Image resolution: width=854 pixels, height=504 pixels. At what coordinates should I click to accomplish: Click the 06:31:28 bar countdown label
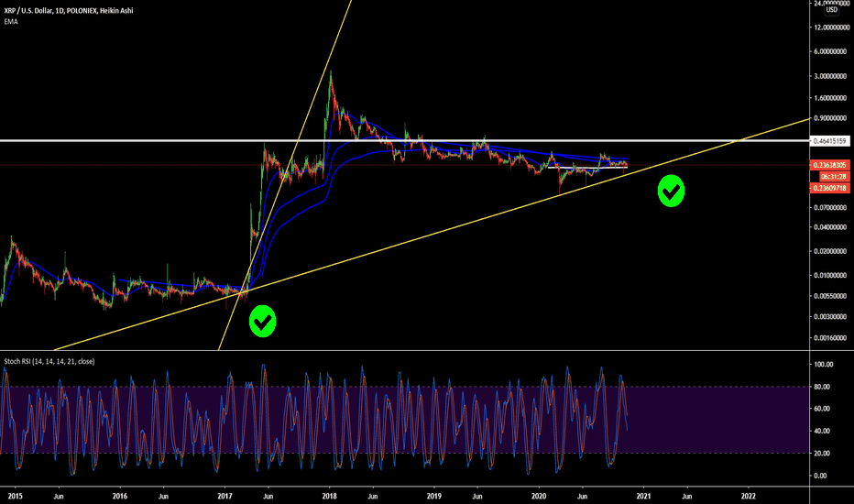[x=834, y=177]
